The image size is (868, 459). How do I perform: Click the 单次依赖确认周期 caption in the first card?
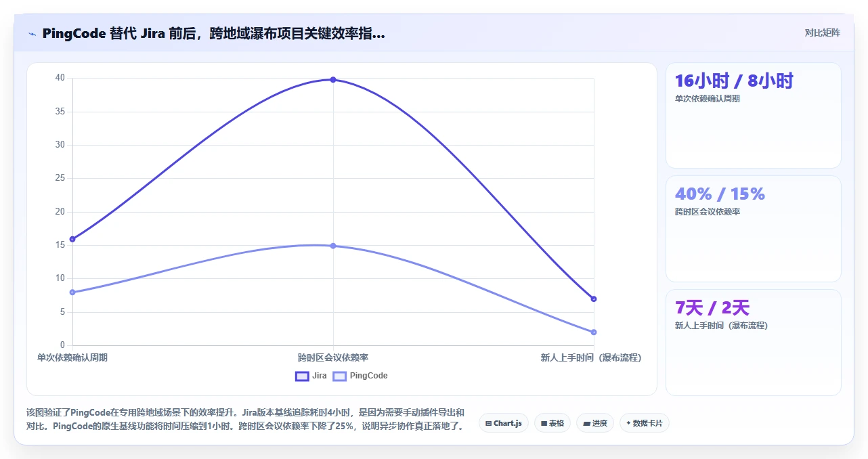[x=708, y=99]
